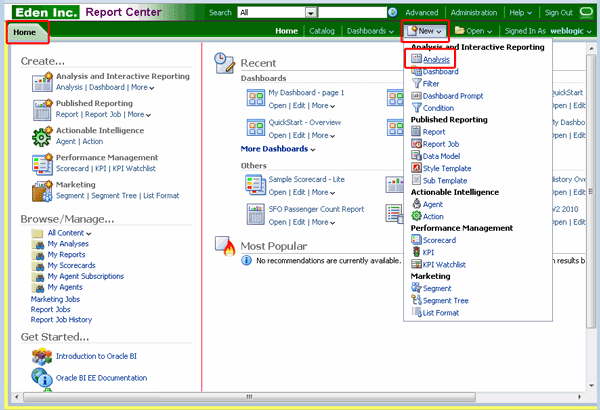Viewport: 600px width, 410px height.
Task: Click the Report Job link under Published Reporting
Action: point(103,114)
